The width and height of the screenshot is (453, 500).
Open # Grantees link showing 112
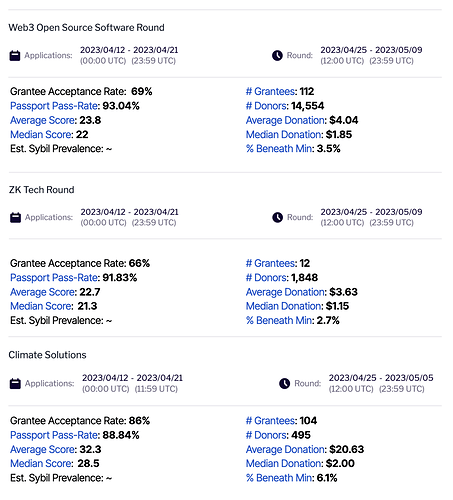click(270, 91)
